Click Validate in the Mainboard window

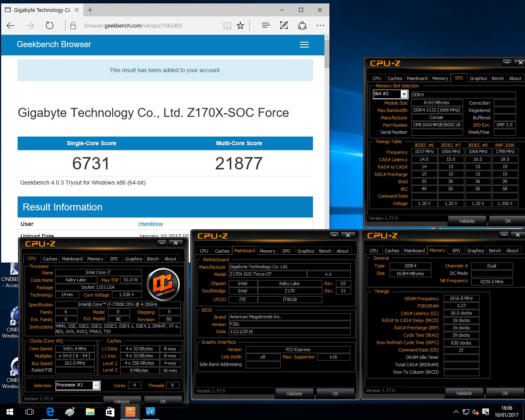pyautogui.click(x=294, y=393)
